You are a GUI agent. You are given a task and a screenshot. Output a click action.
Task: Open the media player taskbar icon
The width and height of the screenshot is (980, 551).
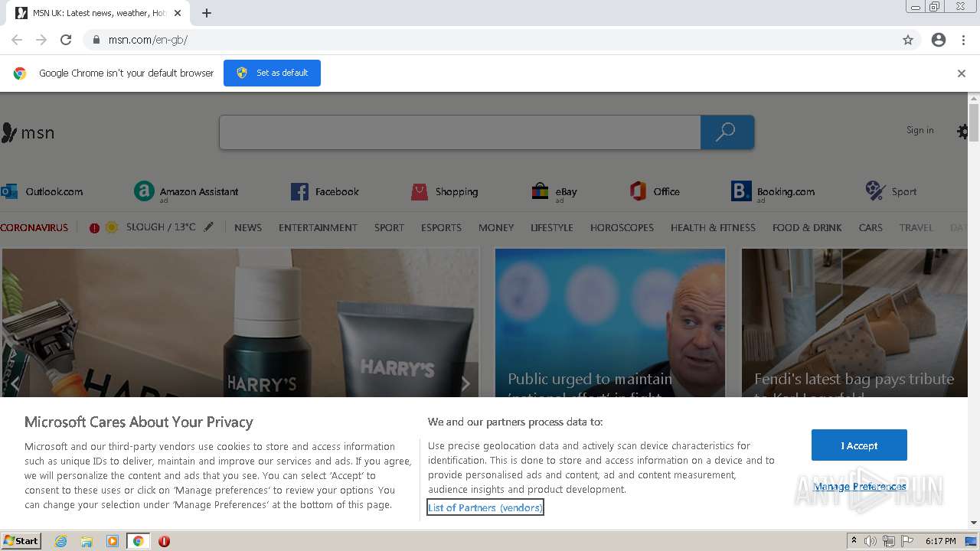113,541
